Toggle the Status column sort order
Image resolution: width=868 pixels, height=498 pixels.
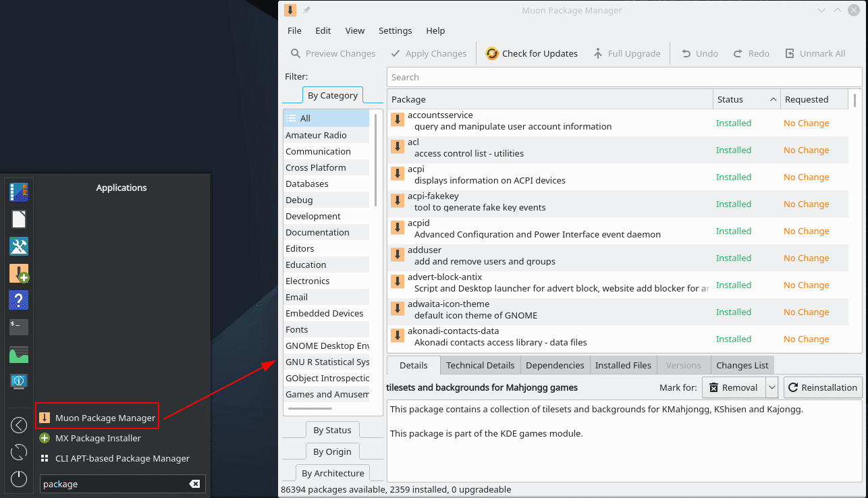click(746, 99)
